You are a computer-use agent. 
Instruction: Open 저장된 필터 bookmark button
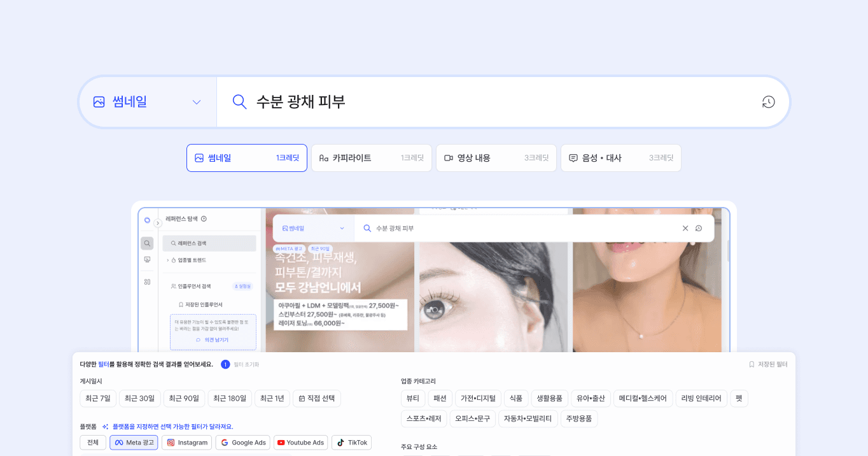pos(767,364)
